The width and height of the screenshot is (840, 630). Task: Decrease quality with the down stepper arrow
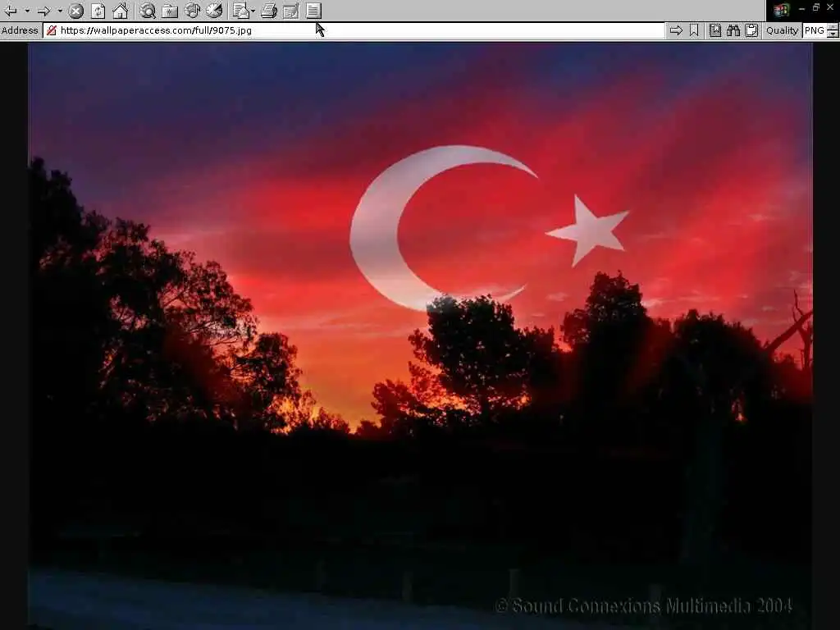pos(832,34)
